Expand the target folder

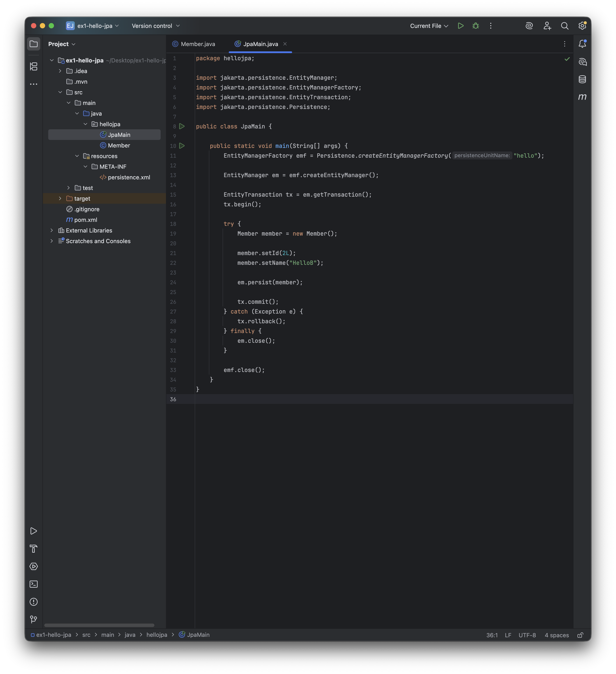(60, 199)
